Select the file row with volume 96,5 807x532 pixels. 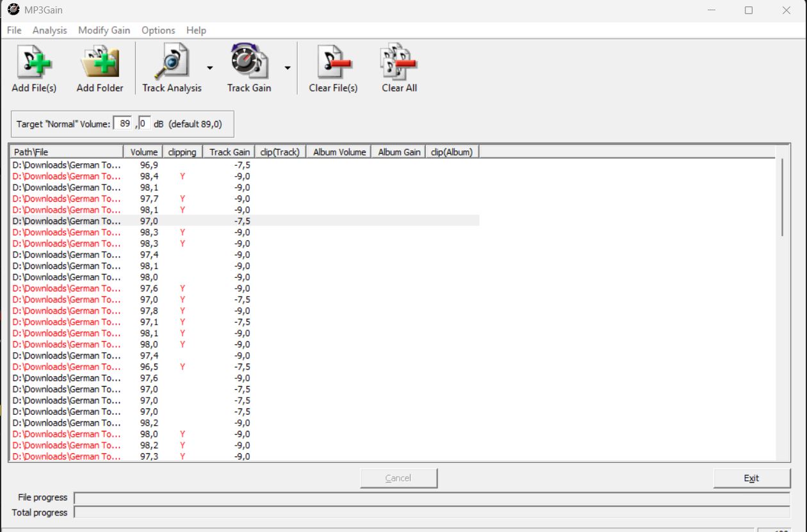pyautogui.click(x=245, y=367)
